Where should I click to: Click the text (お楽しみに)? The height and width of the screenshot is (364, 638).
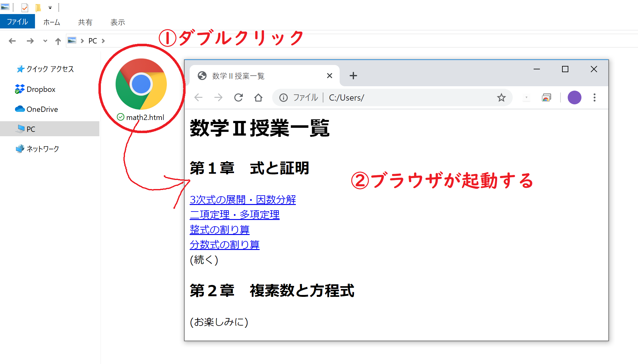[x=219, y=322]
